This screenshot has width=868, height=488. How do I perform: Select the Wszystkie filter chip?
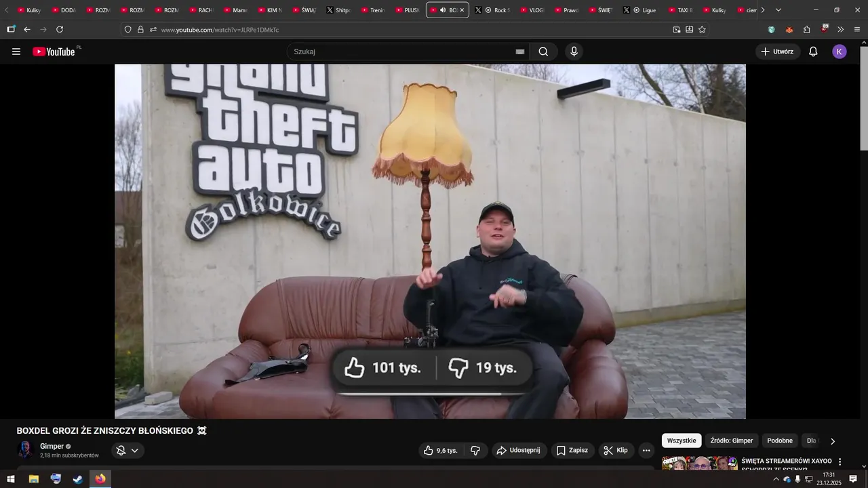[682, 441]
